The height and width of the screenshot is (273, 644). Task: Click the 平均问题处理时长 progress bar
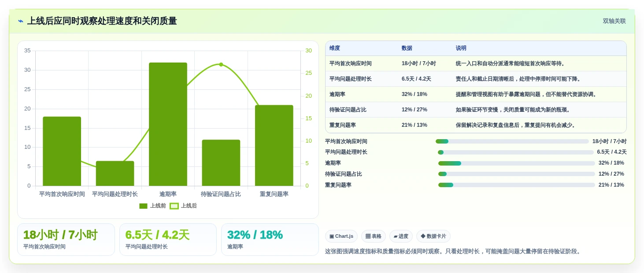click(x=516, y=152)
